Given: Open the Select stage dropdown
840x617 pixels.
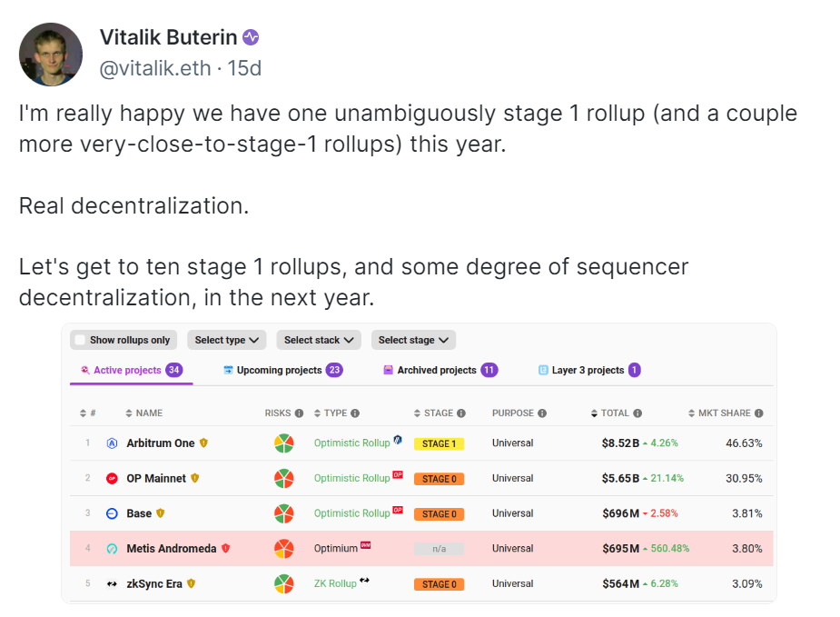Looking at the screenshot, I should pos(413,340).
